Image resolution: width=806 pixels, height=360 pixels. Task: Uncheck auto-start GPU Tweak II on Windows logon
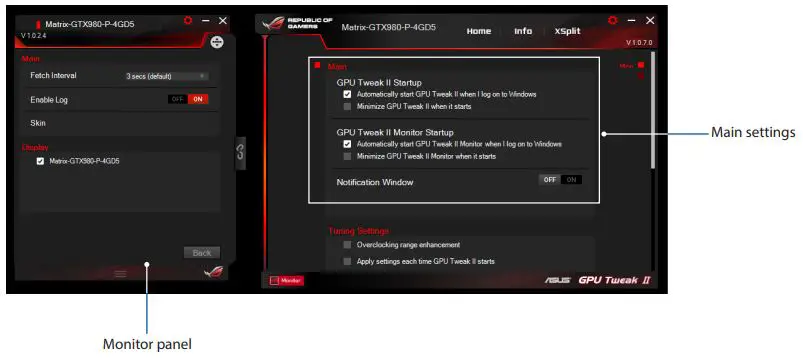click(x=347, y=95)
